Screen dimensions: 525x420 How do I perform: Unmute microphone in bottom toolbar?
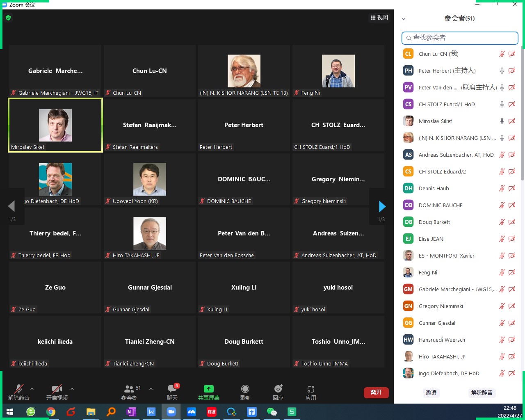click(19, 389)
